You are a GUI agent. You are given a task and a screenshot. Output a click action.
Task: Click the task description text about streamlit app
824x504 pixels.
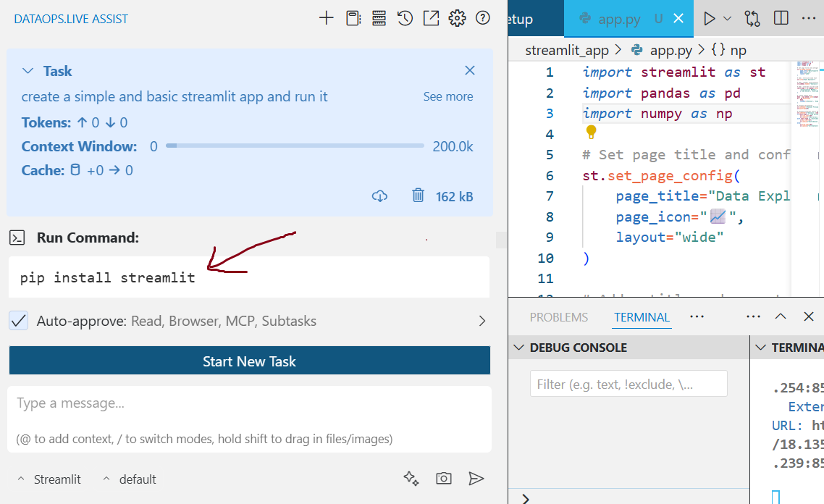click(x=175, y=97)
